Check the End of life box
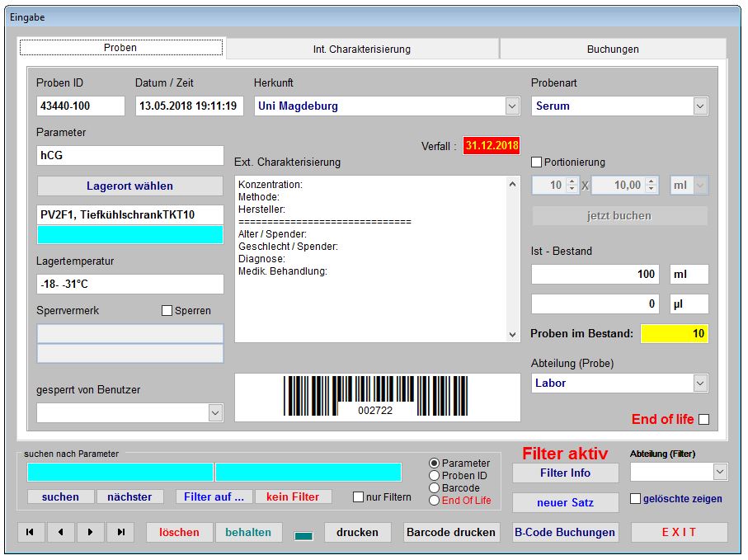Viewport: 748px width, 560px height. (x=703, y=419)
